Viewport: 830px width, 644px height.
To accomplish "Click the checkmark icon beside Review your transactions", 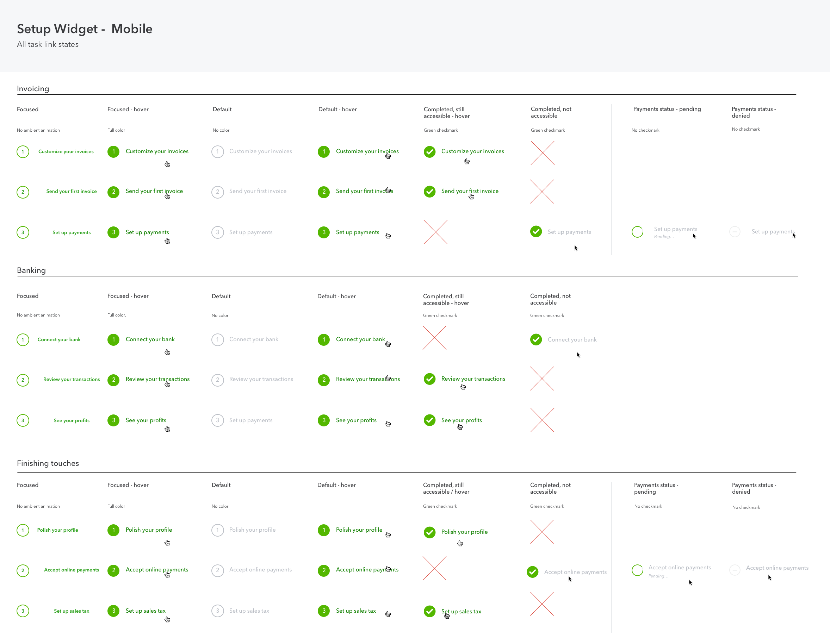I will (x=429, y=379).
